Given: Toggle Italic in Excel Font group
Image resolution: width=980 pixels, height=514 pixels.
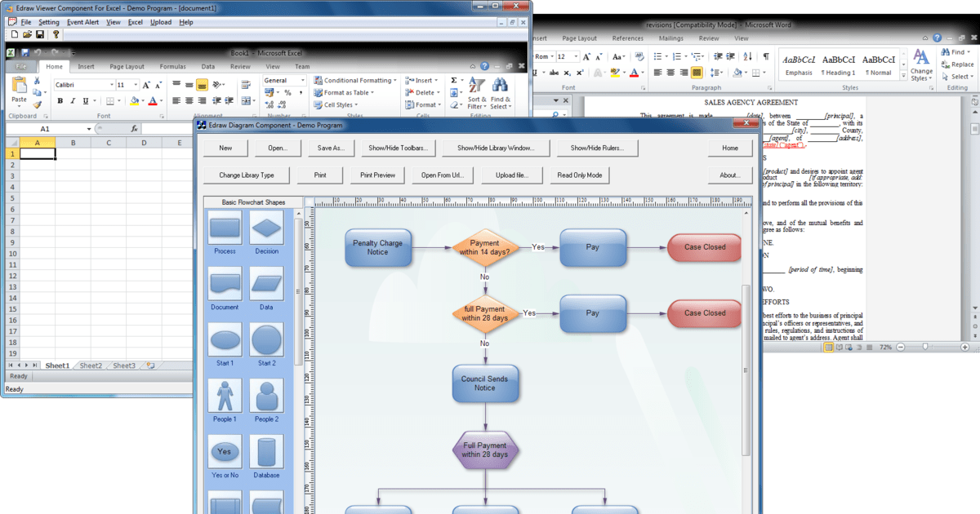Looking at the screenshot, I should (x=73, y=101).
